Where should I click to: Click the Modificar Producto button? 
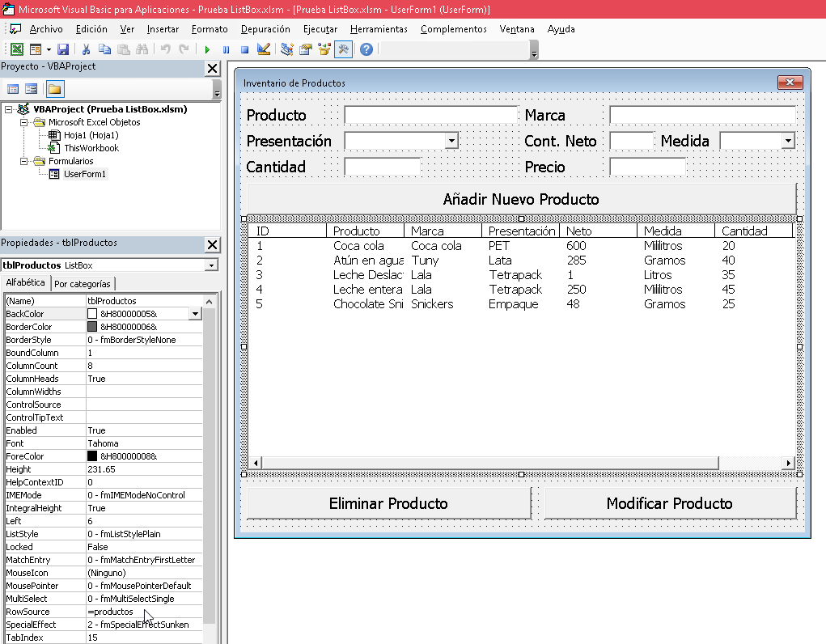click(670, 503)
